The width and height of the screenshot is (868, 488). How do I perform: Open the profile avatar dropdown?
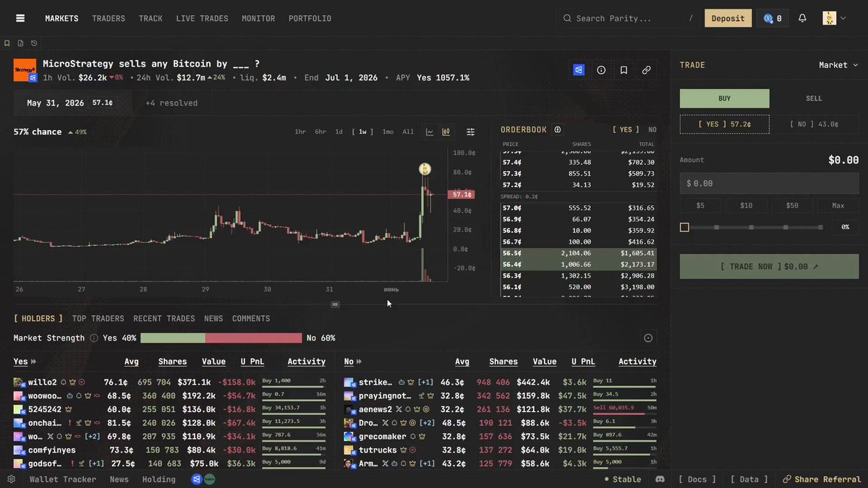[834, 18]
